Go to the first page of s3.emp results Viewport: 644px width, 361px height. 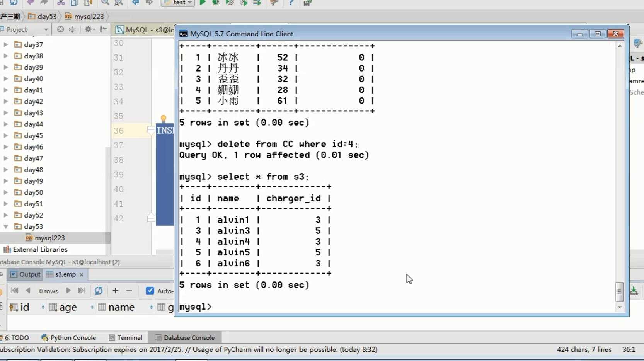pos(15,291)
